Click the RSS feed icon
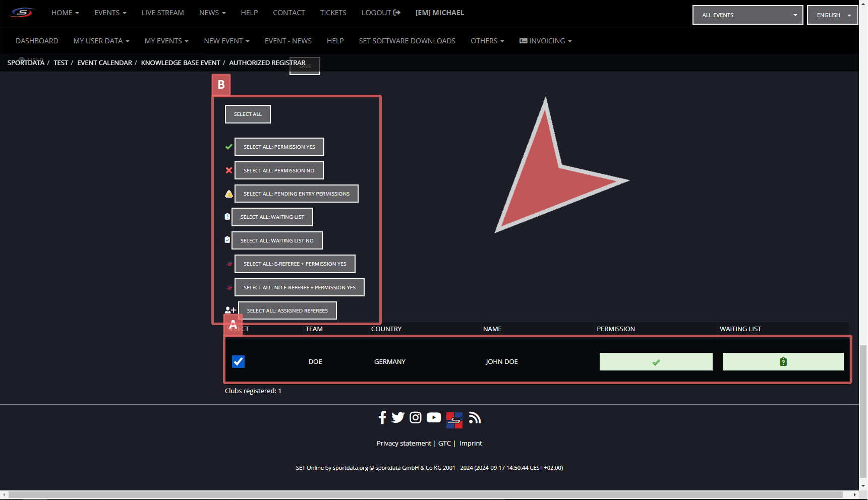 (475, 417)
